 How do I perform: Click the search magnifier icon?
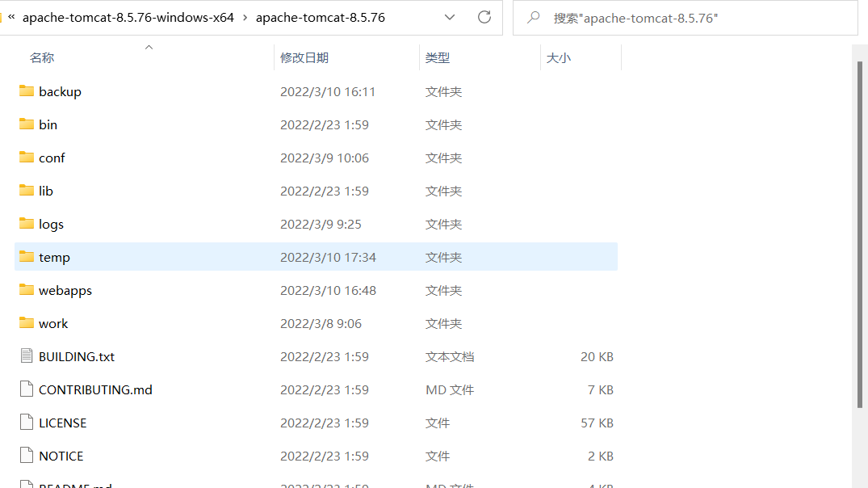click(533, 18)
